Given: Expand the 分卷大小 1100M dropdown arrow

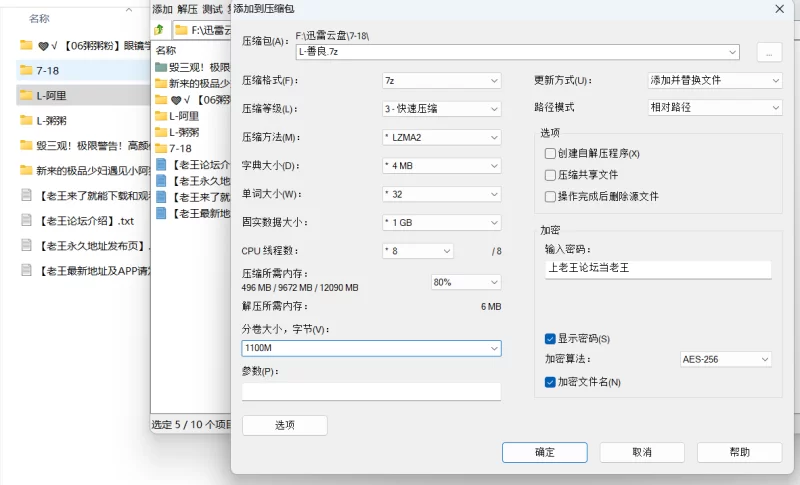Looking at the screenshot, I should coord(494,348).
